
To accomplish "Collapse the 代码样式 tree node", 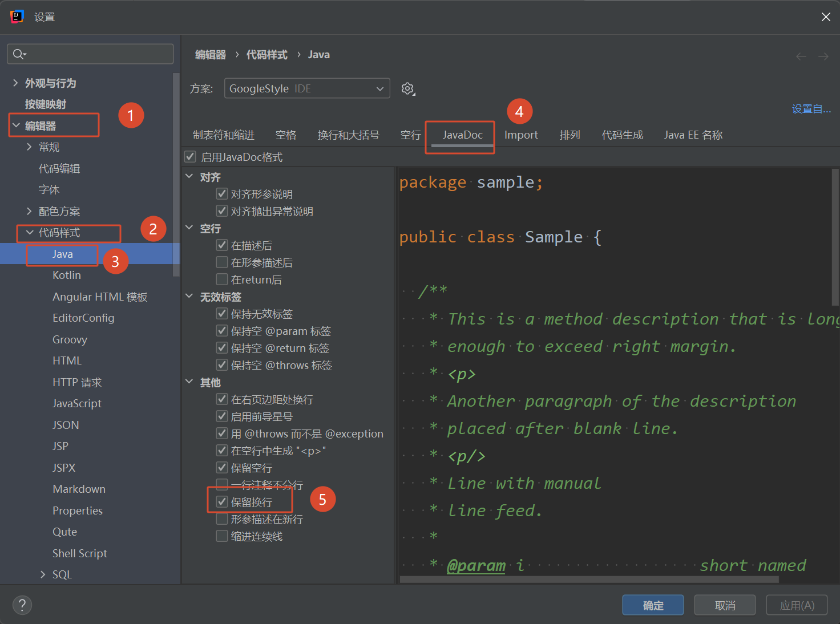I will [x=30, y=232].
